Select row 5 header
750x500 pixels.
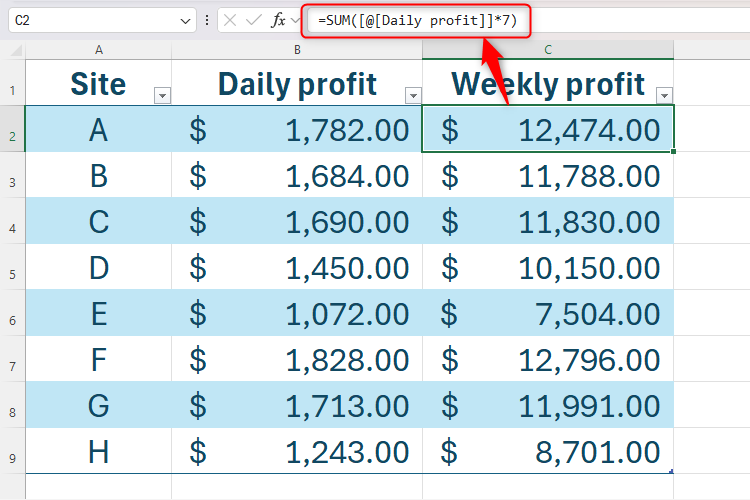click(x=12, y=267)
